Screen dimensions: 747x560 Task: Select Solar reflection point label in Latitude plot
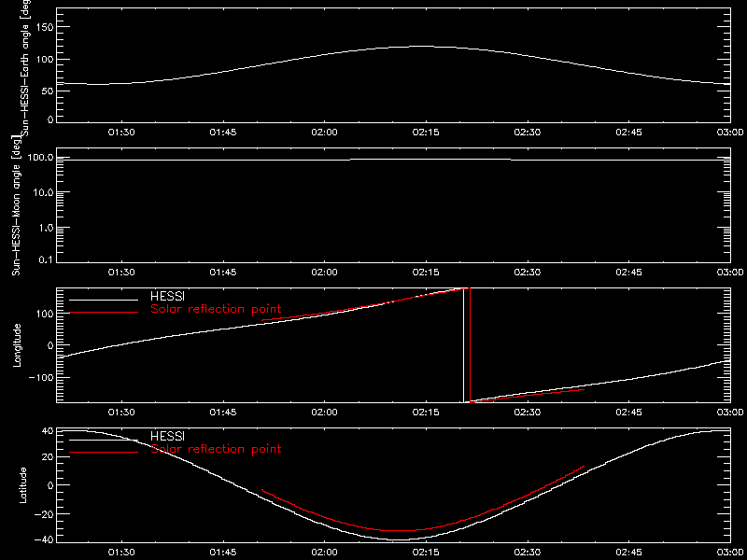pos(216,449)
